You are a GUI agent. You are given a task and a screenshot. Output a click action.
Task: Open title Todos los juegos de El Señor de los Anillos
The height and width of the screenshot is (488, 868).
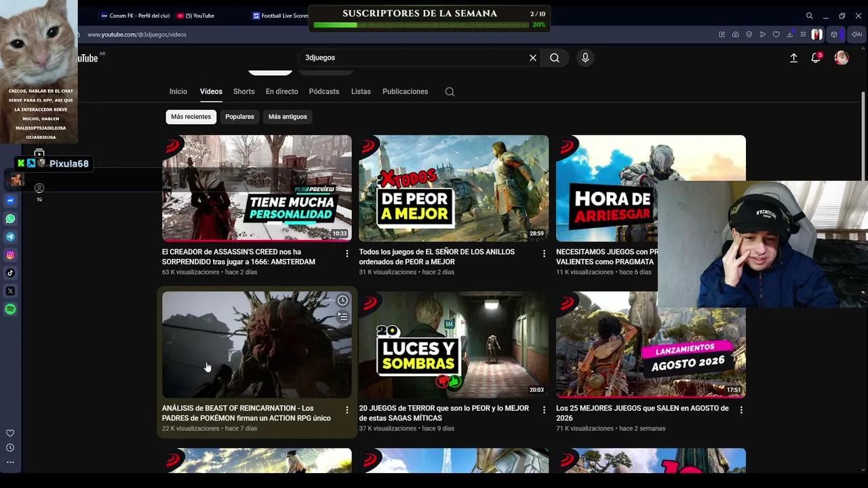pyautogui.click(x=437, y=257)
